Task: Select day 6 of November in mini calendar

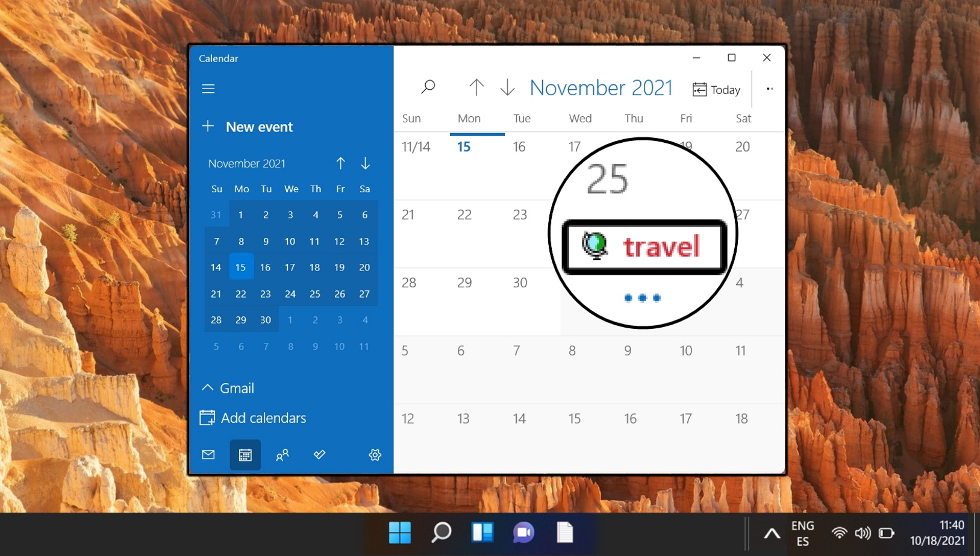Action: pyautogui.click(x=364, y=214)
